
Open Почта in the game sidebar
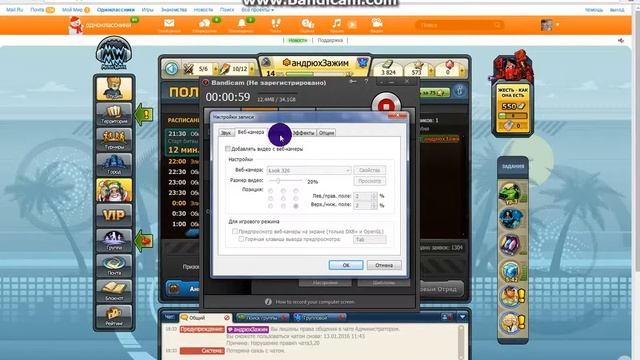pos(114,266)
